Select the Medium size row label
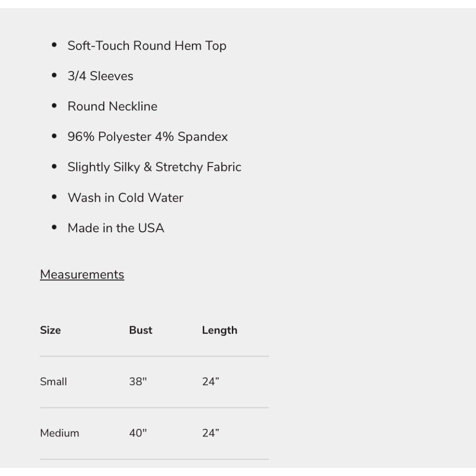Viewport: 476px width, 476px height. [x=59, y=433]
